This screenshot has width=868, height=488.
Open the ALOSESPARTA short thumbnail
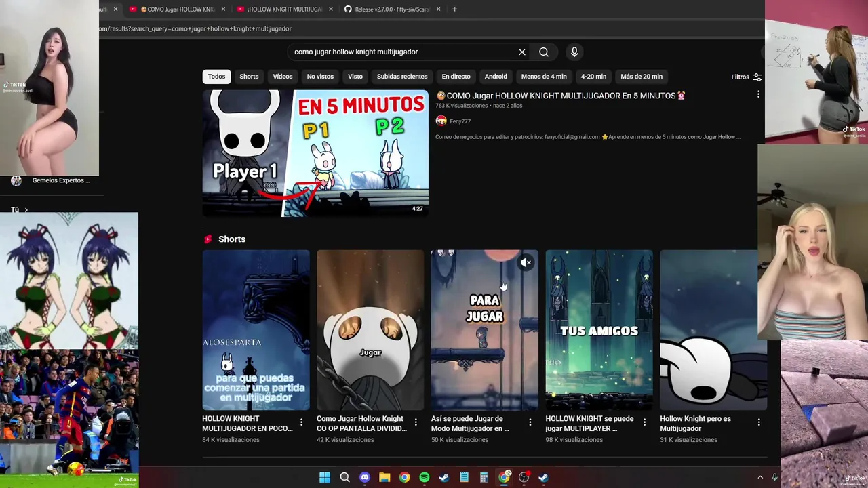(256, 330)
